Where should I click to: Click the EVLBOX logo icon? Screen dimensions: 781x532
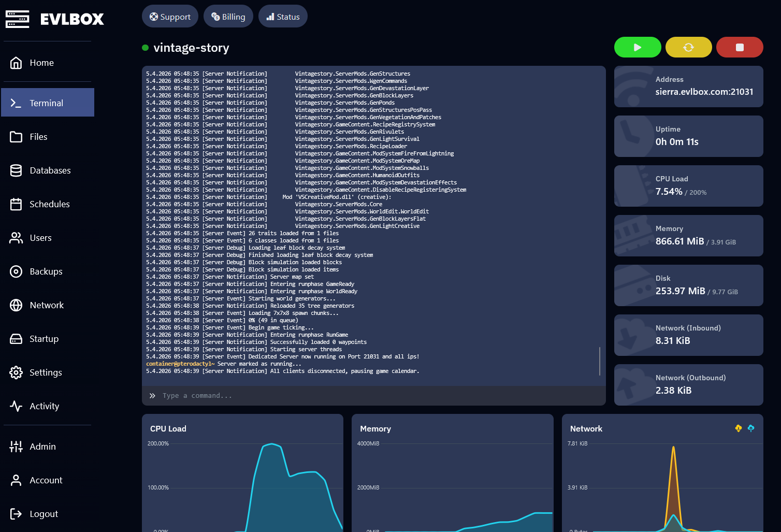point(17,19)
